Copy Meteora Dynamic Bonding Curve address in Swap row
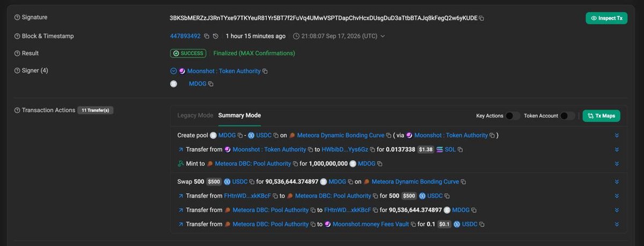The width and height of the screenshot is (644, 246). [x=463, y=182]
